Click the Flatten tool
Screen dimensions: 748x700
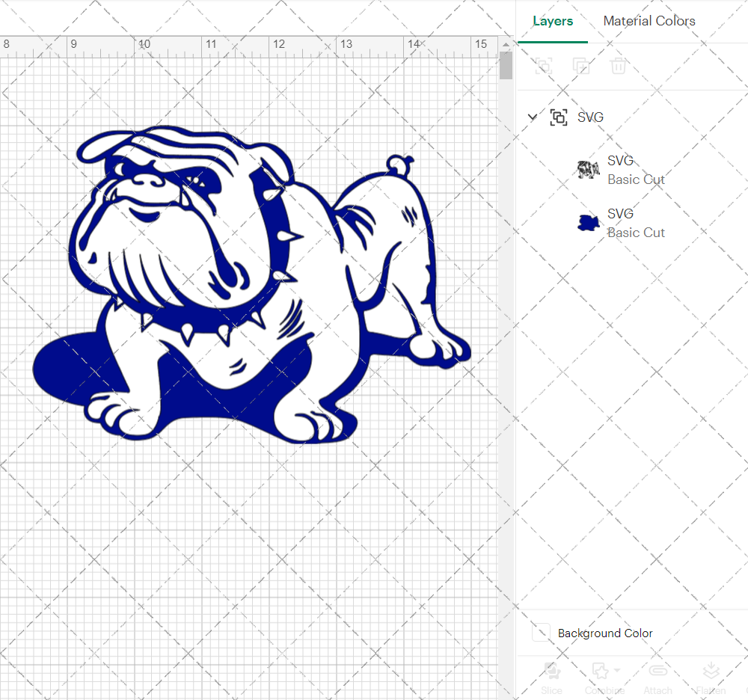pos(711,678)
